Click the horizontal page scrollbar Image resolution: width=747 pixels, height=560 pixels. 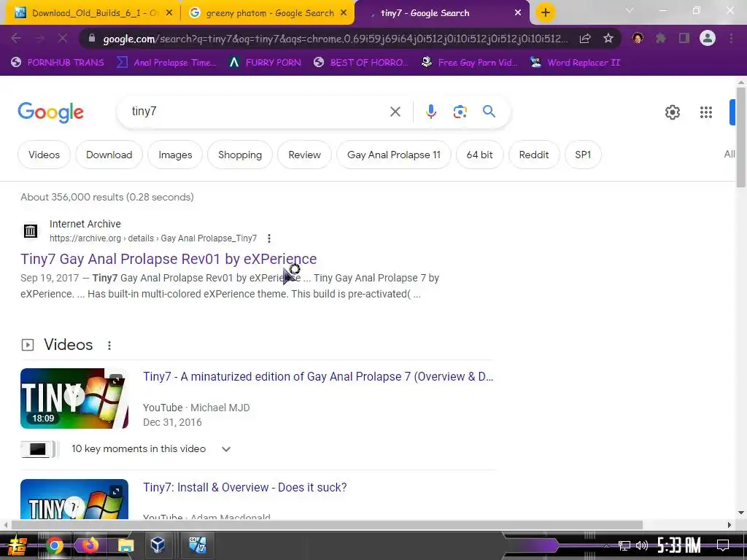(326, 525)
